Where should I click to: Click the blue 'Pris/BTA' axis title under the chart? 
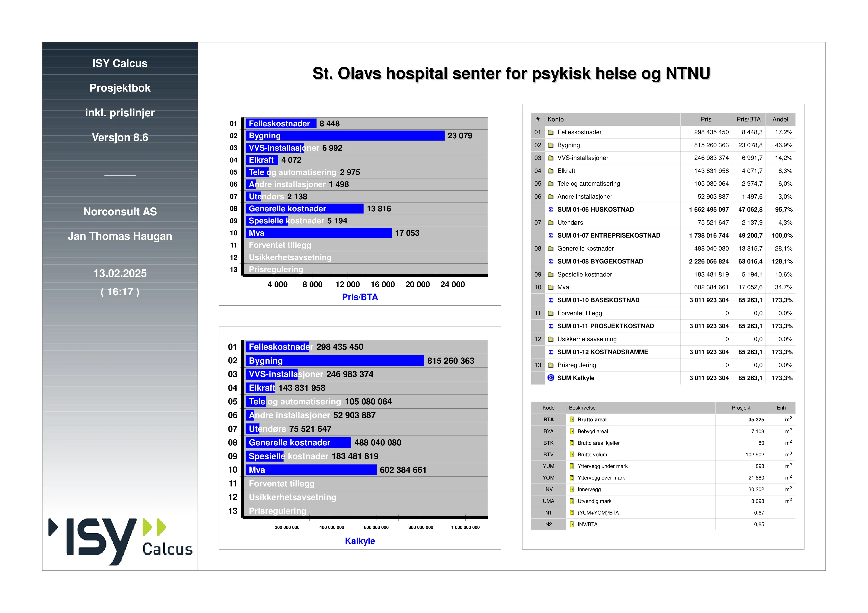pos(360,297)
